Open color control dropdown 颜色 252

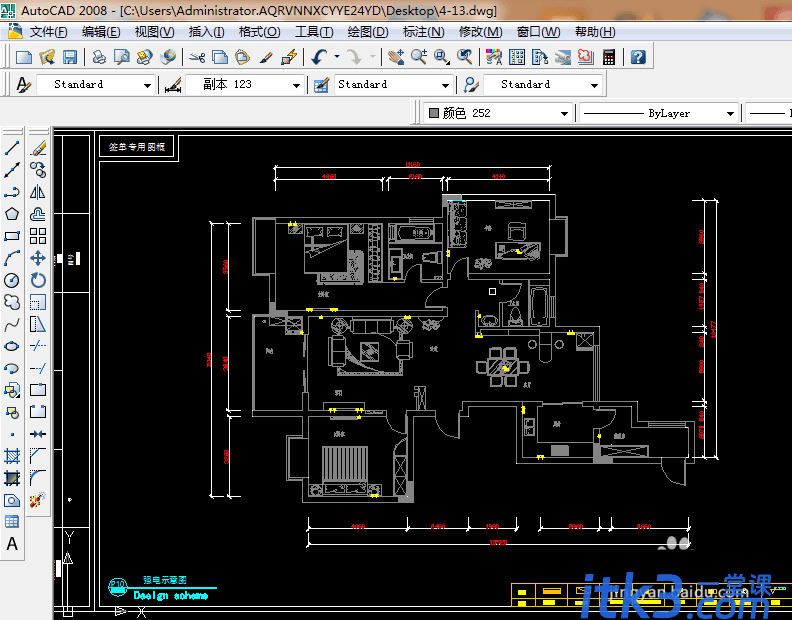pyautogui.click(x=498, y=113)
